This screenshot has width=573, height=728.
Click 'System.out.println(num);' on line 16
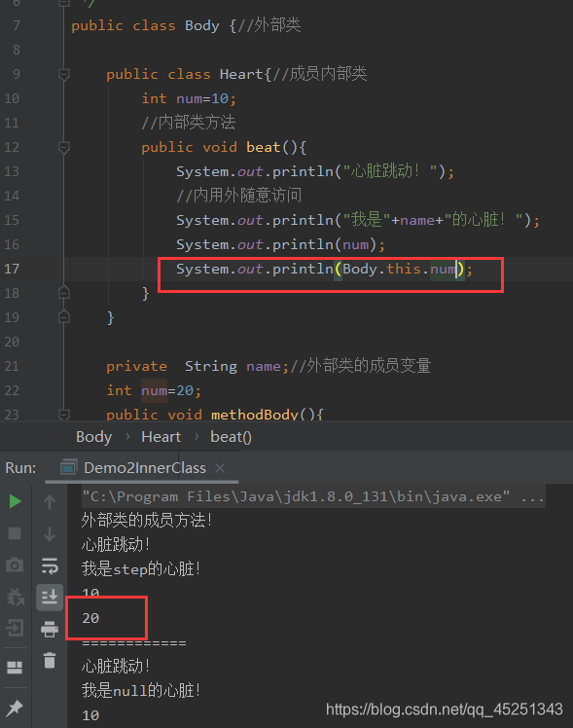[280, 244]
